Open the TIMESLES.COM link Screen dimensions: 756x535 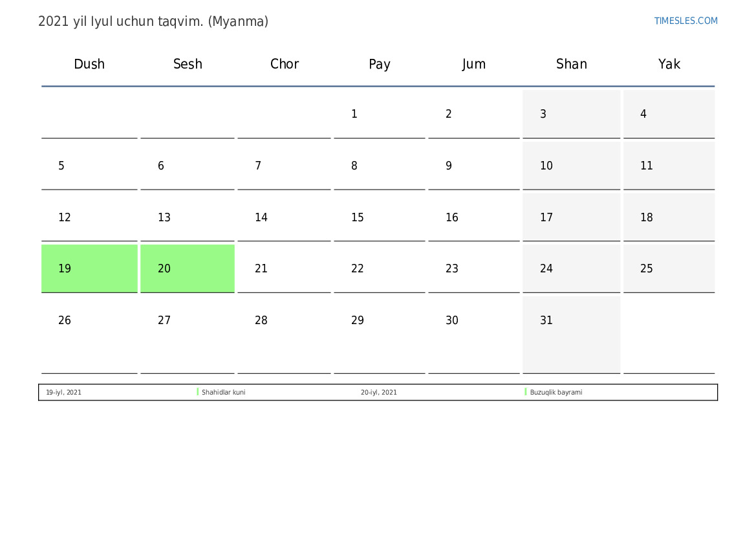(686, 21)
